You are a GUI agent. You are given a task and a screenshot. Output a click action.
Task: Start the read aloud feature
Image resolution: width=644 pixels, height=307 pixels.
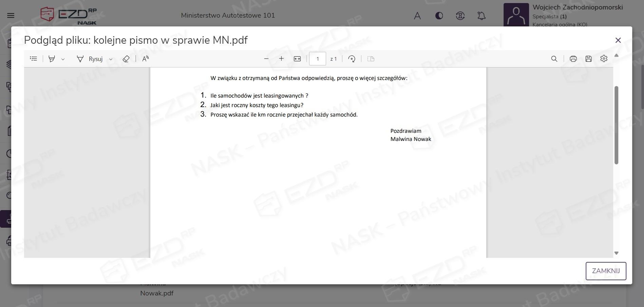[x=145, y=59]
